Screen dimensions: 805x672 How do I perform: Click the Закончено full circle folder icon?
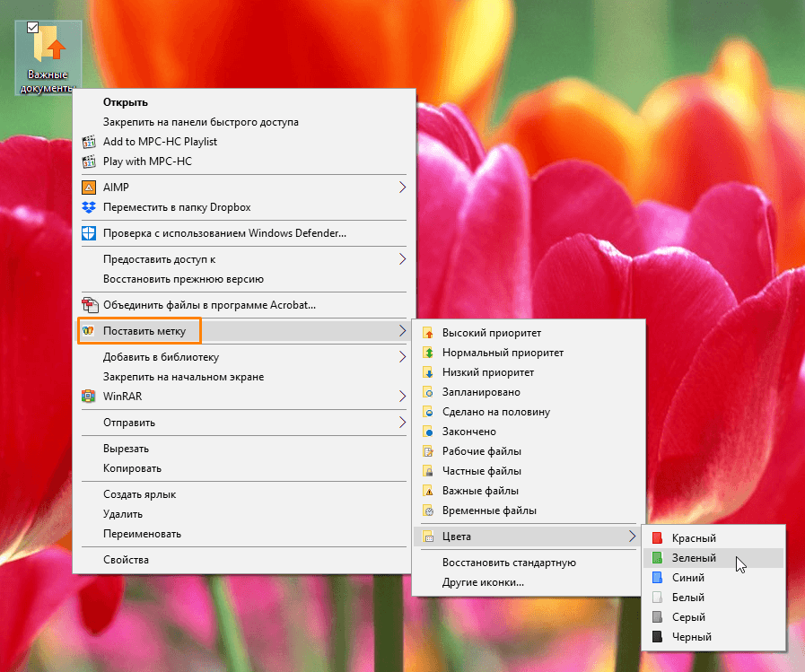pos(428,432)
